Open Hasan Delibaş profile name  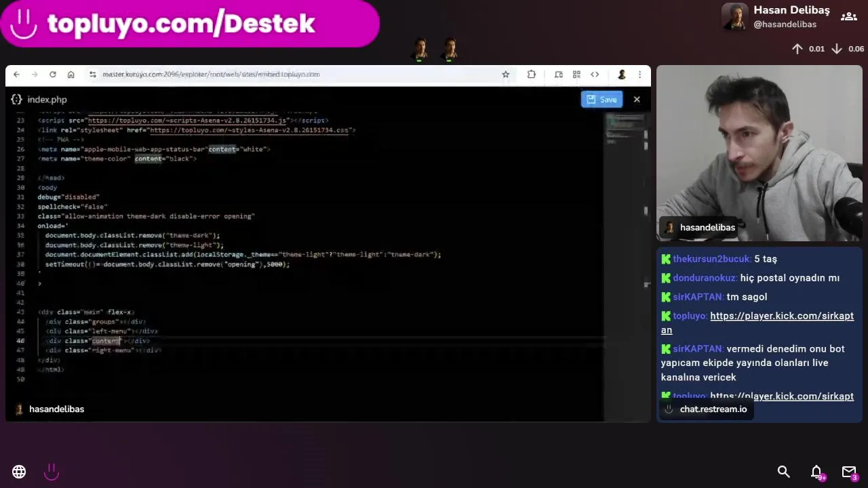791,10
